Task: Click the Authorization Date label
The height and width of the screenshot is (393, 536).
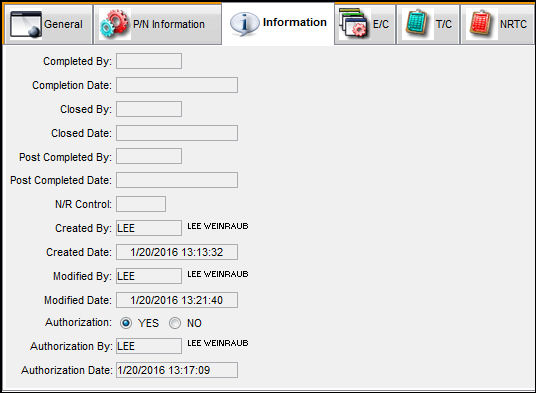Action: pyautogui.click(x=67, y=370)
